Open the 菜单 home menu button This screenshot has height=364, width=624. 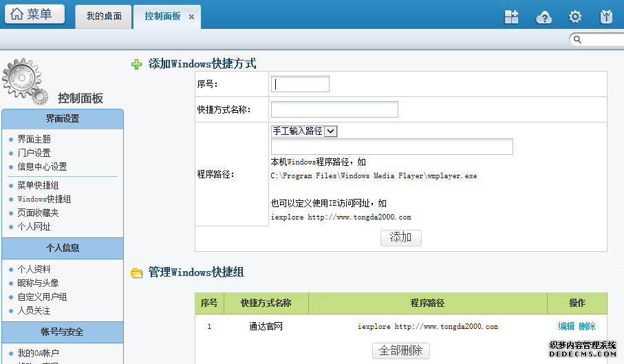tap(34, 14)
